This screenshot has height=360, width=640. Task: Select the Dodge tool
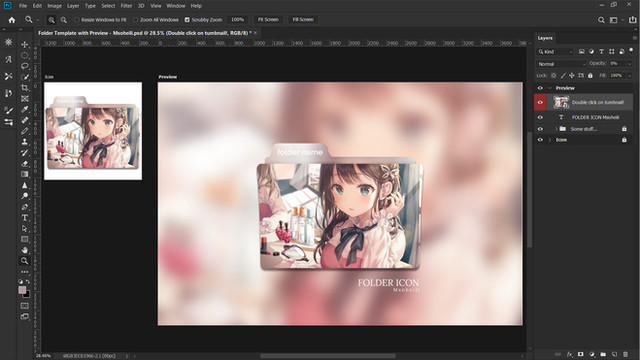coord(24,196)
